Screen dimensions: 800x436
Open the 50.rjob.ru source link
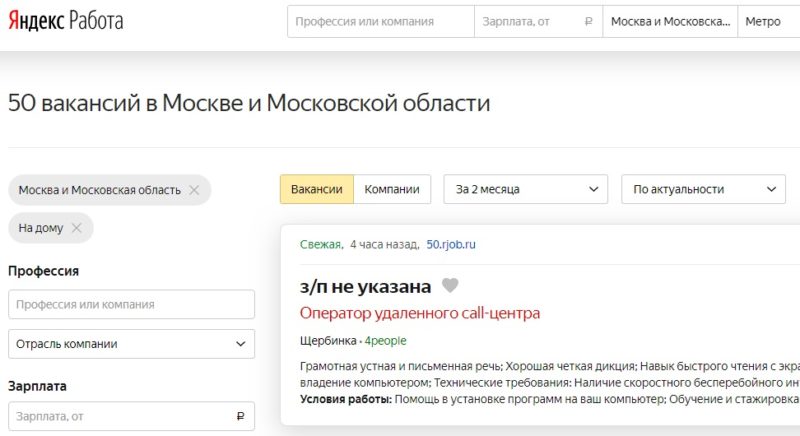tap(451, 244)
